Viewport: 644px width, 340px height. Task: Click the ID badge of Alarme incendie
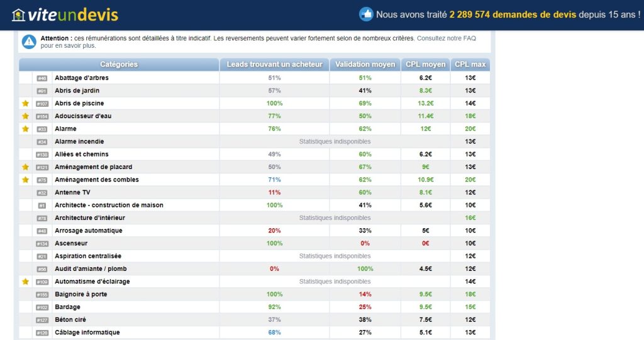point(42,141)
